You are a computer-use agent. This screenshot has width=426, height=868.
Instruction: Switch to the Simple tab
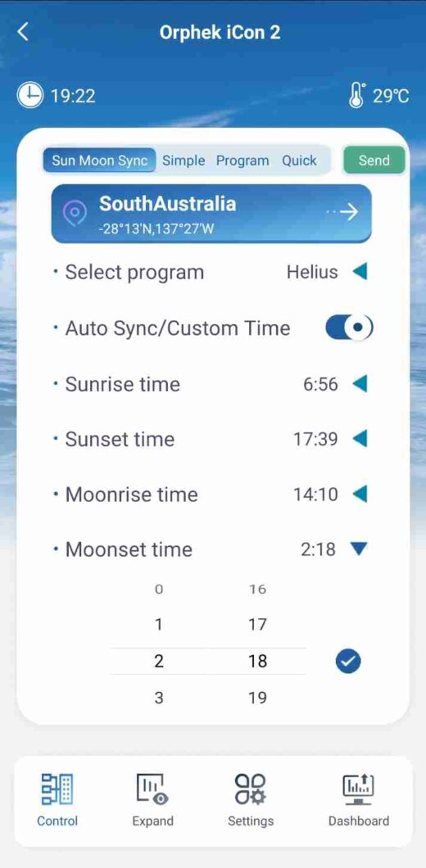(184, 160)
